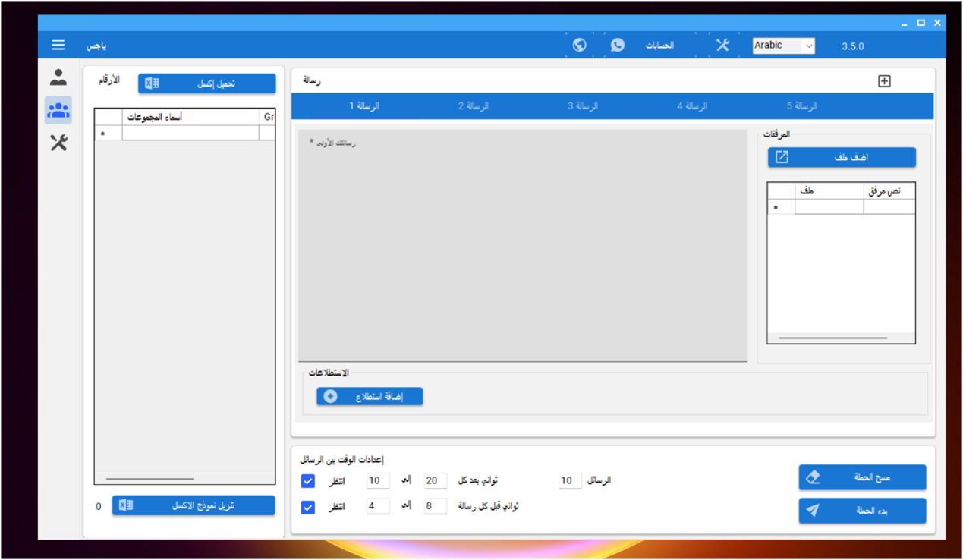Select the groups sidebar icon
Viewport: 963px width, 560px height.
click(x=58, y=110)
